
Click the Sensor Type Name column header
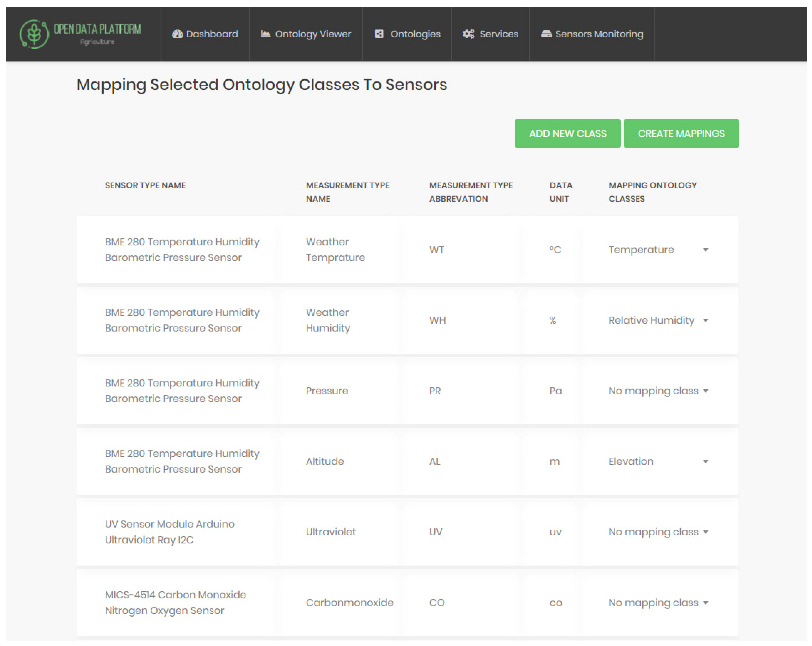click(145, 185)
